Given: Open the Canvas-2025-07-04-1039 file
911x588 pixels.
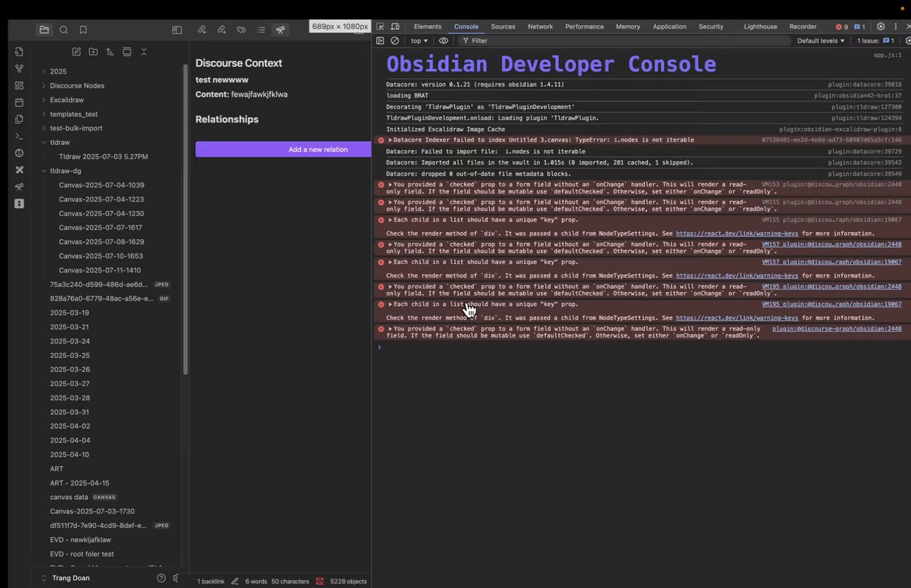Looking at the screenshot, I should (102, 185).
